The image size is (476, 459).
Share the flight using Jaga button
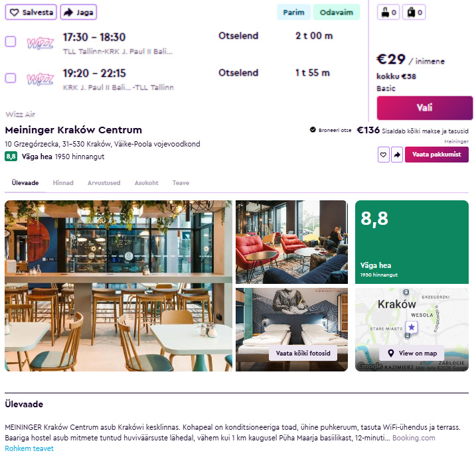tap(78, 13)
